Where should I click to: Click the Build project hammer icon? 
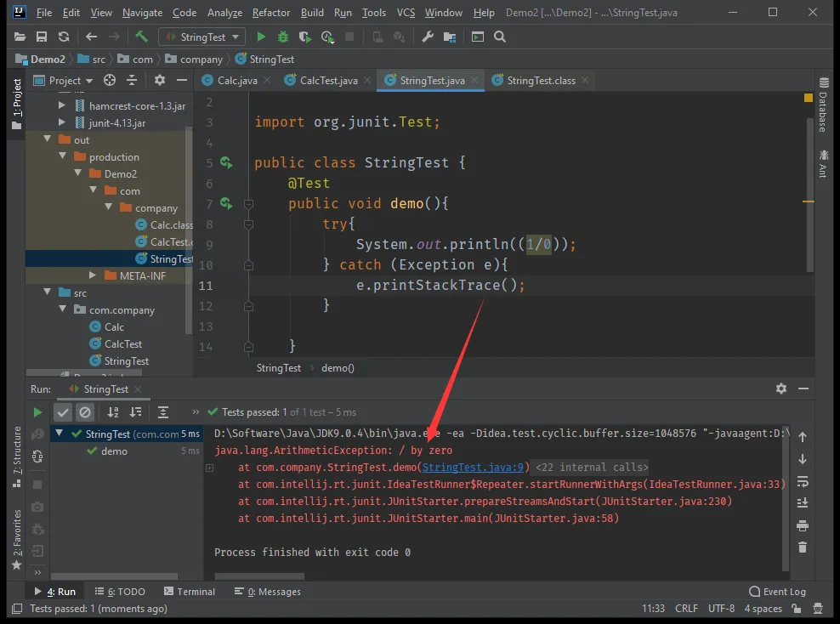tap(141, 37)
